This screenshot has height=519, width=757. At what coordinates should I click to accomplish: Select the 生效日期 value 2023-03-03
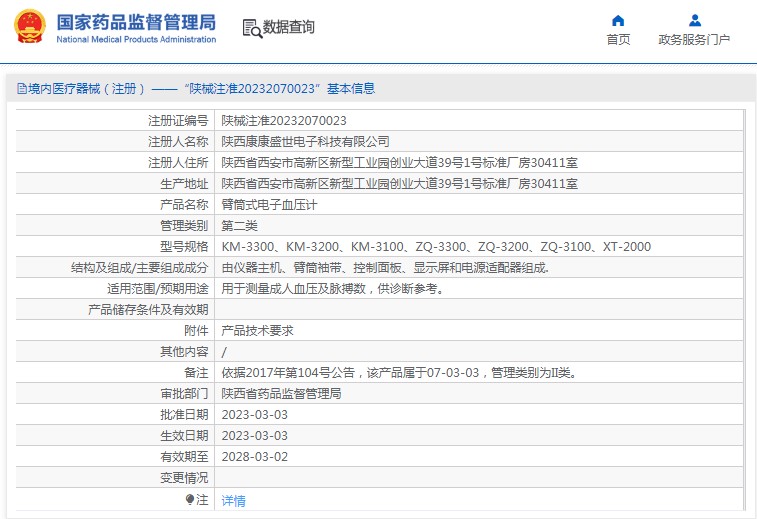point(254,435)
